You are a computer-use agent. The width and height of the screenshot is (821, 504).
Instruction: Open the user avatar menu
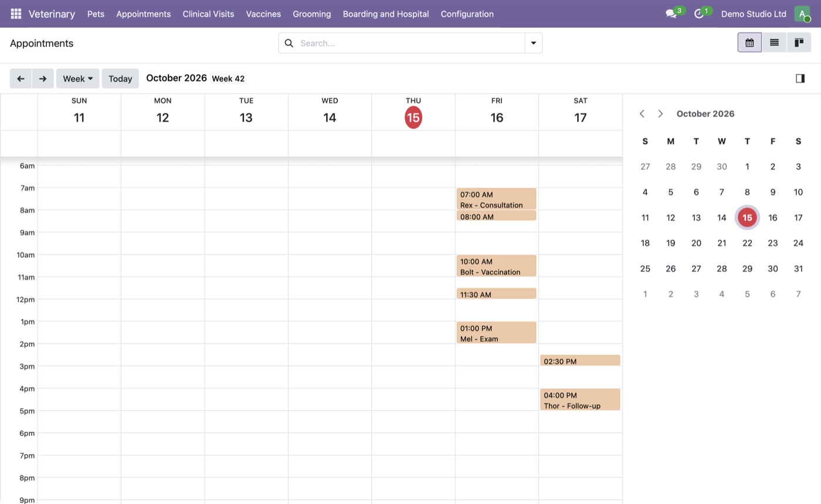[x=802, y=13]
